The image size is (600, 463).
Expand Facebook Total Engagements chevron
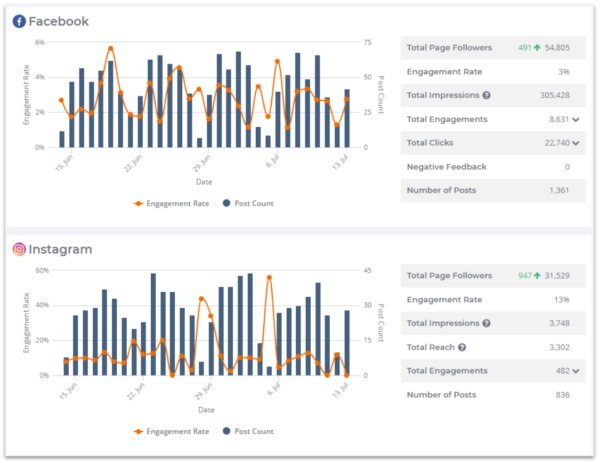point(574,119)
